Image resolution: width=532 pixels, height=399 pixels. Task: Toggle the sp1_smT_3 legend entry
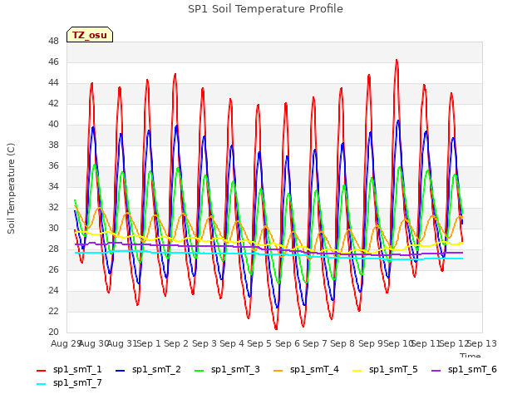point(227,369)
